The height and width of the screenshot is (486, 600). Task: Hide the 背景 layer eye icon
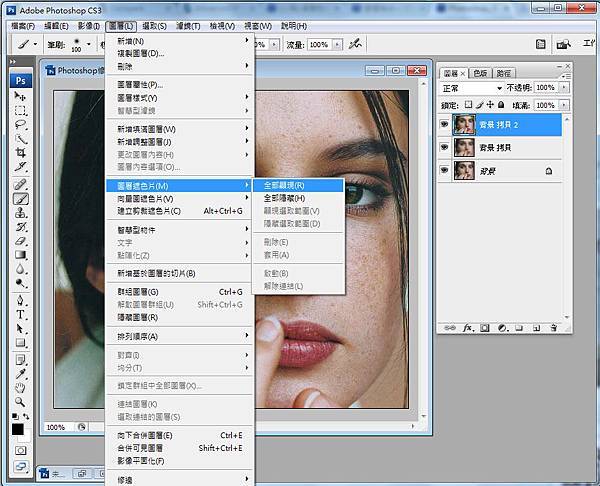pyautogui.click(x=444, y=170)
